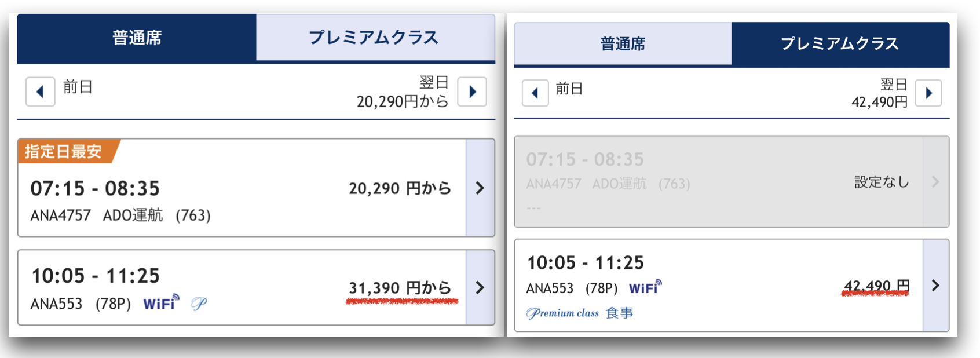Viewport: 980px width, 358px height.
Task: Expand right ANA553 42,490円 flight chevron
Action: [935, 285]
